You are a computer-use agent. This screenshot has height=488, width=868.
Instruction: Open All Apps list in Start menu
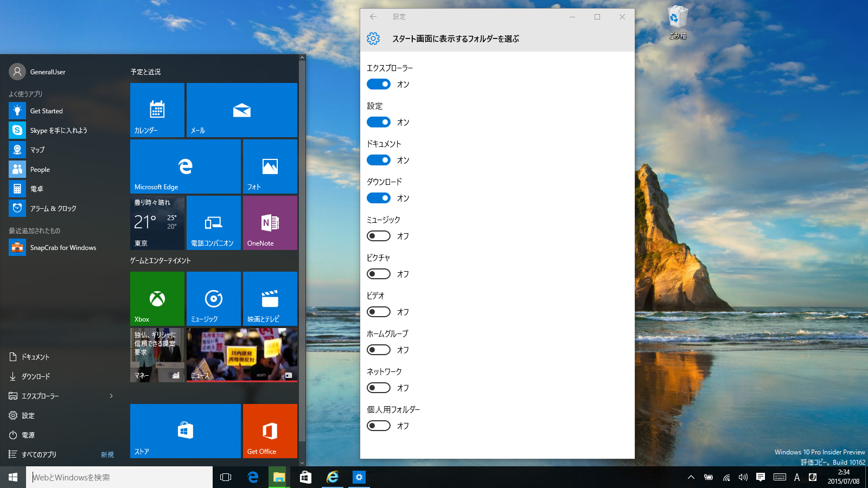click(x=39, y=454)
